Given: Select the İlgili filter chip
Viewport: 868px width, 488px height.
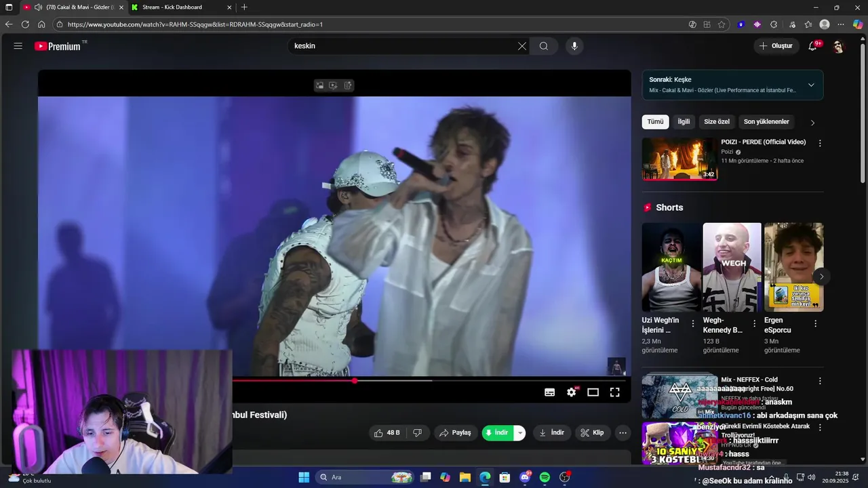Looking at the screenshot, I should coord(684,122).
